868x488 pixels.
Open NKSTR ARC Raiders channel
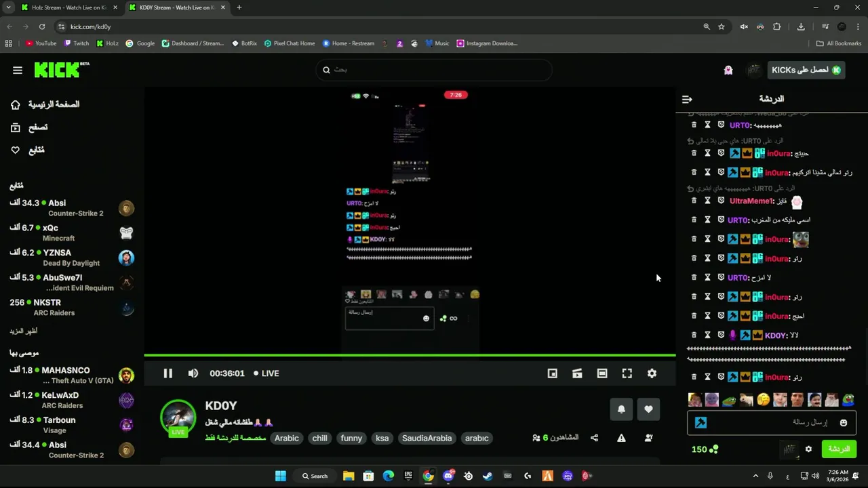coord(72,307)
